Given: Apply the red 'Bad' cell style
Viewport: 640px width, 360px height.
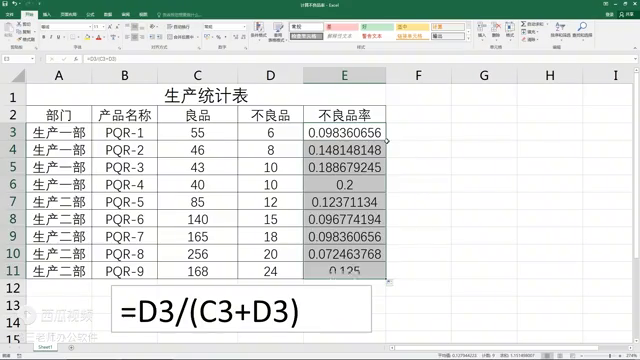Looking at the screenshot, I should point(341,27).
